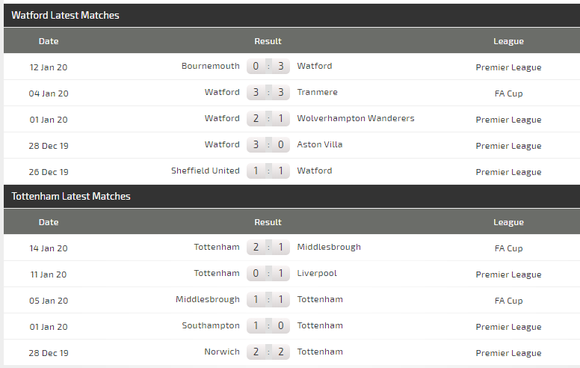Click the Aston Villa team name
This screenshot has height=368, width=580.
point(320,145)
